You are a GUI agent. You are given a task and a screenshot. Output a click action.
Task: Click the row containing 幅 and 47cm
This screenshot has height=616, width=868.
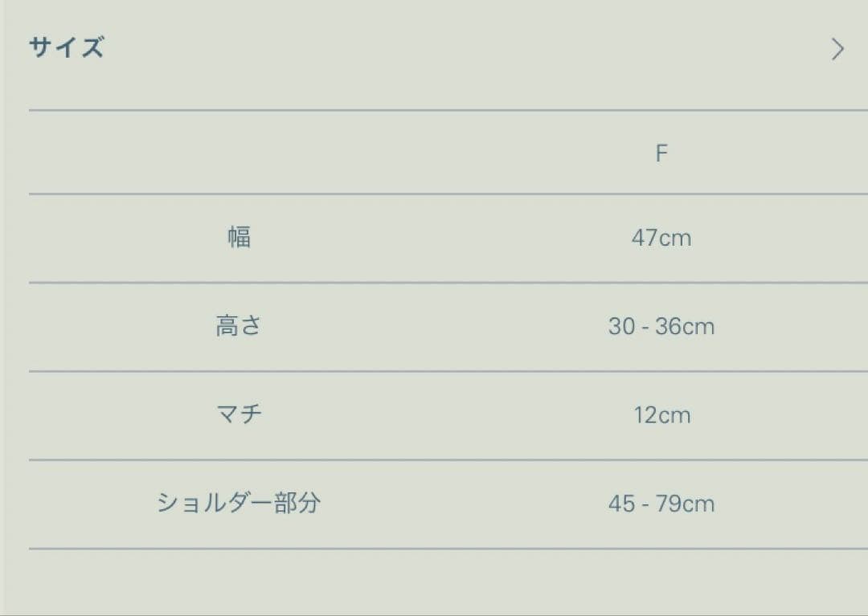point(434,238)
